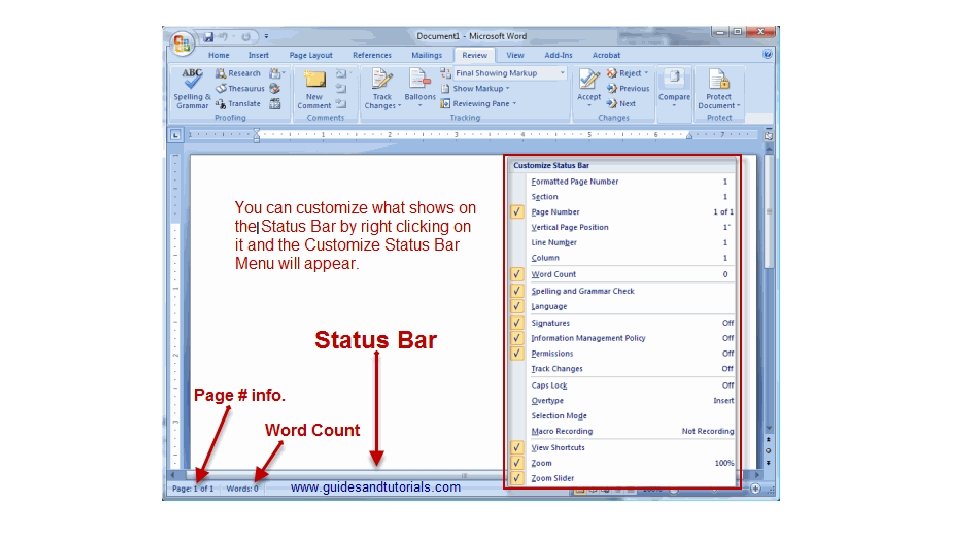Click the Next Comment icon in Comments group
The image size is (960, 540).
[341, 103]
